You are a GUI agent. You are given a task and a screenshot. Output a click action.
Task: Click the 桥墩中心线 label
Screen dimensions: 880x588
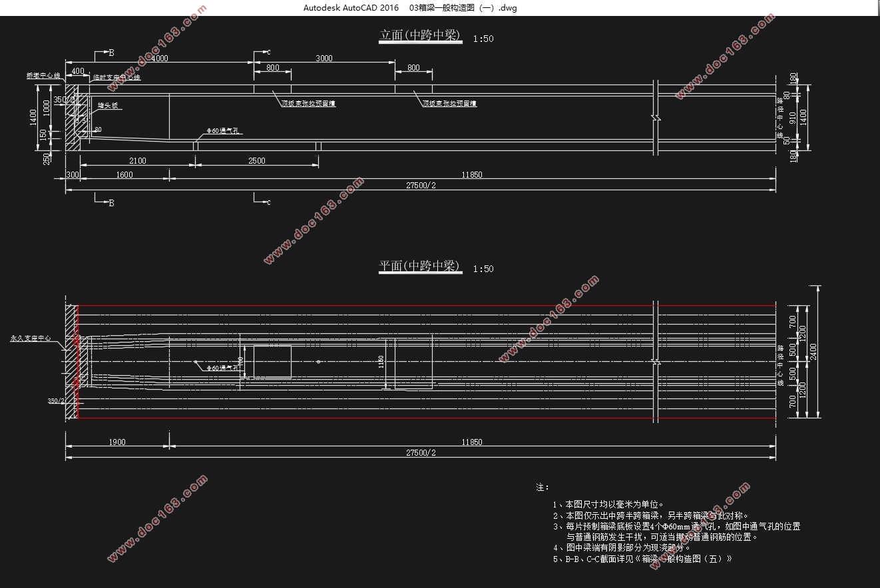click(x=44, y=76)
